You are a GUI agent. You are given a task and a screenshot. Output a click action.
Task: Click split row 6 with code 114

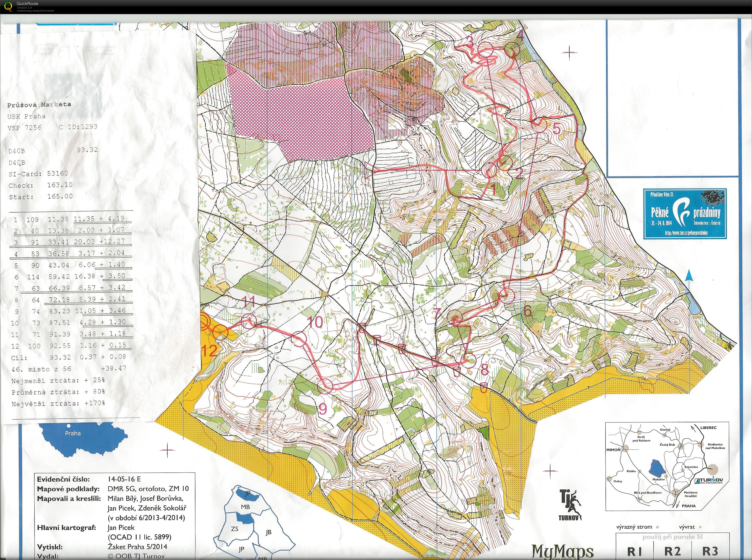click(69, 277)
